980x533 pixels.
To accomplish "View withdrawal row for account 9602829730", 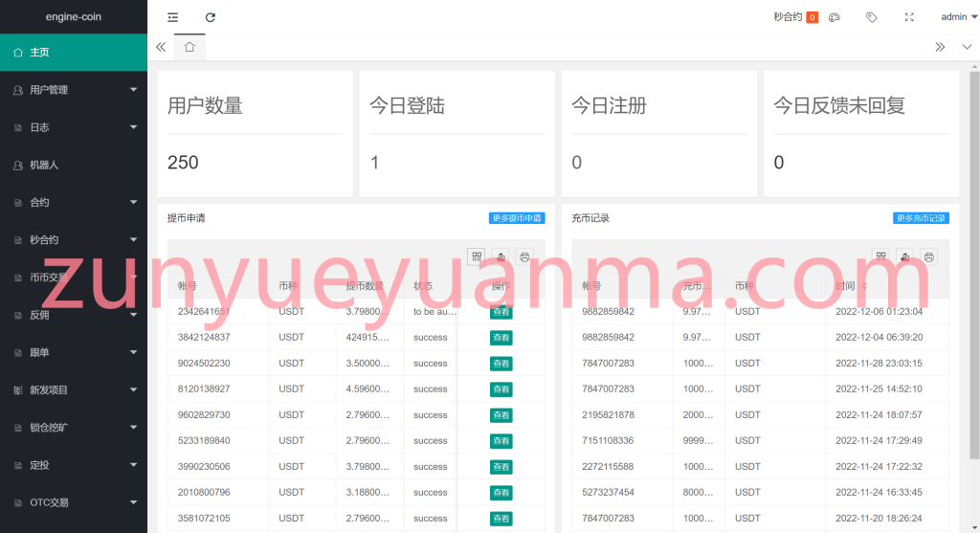I will click(501, 415).
